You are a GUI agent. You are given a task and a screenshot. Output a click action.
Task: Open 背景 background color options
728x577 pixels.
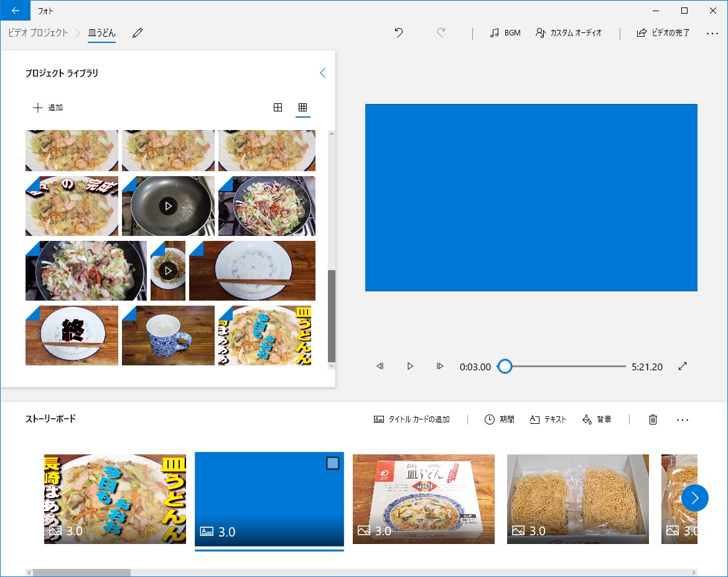pyautogui.click(x=597, y=420)
